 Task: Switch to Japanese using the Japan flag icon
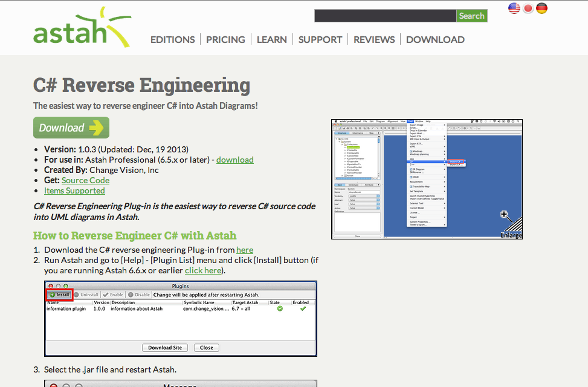click(x=528, y=8)
